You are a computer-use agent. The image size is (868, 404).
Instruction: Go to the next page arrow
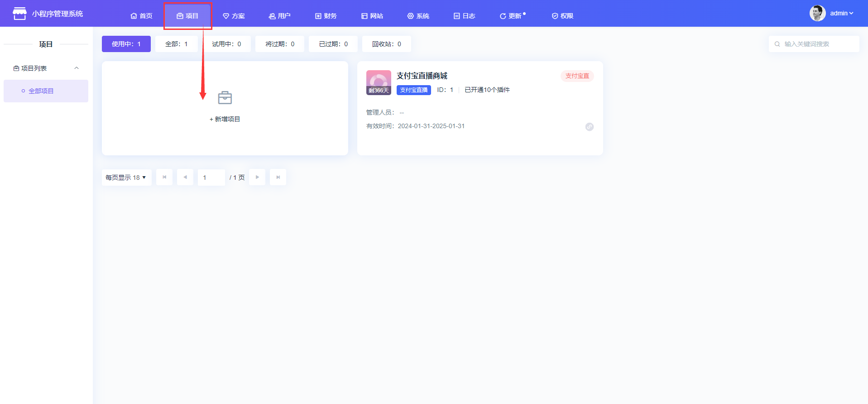(x=257, y=177)
